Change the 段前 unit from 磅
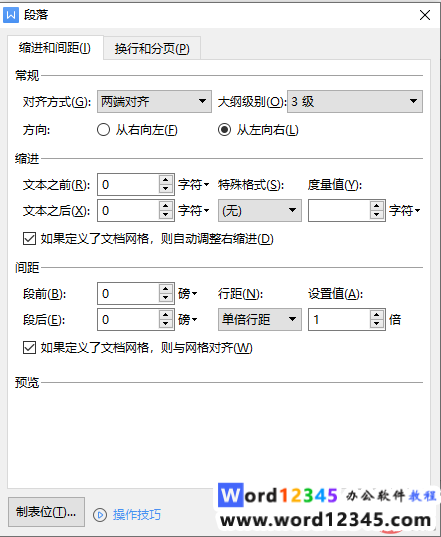The image size is (441, 537). [x=188, y=294]
